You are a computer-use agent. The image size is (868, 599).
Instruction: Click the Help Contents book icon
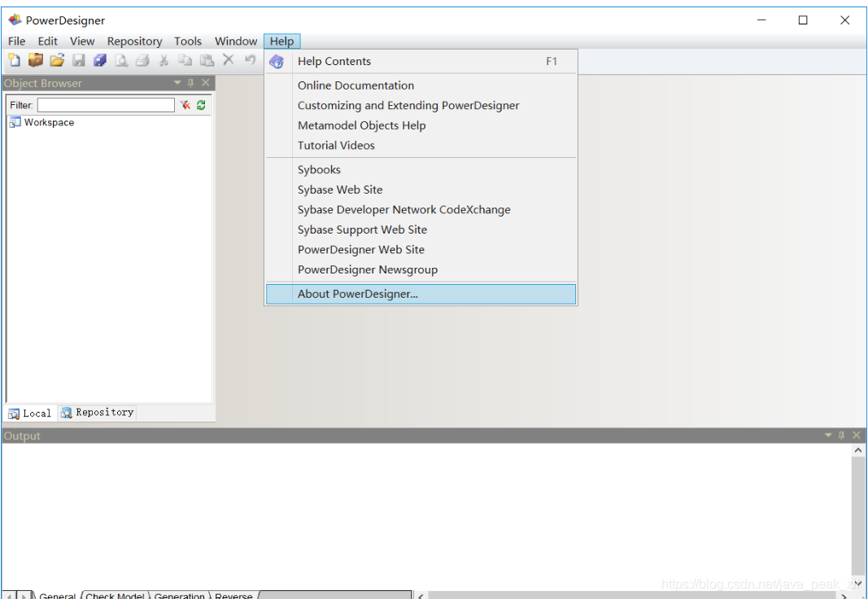277,62
